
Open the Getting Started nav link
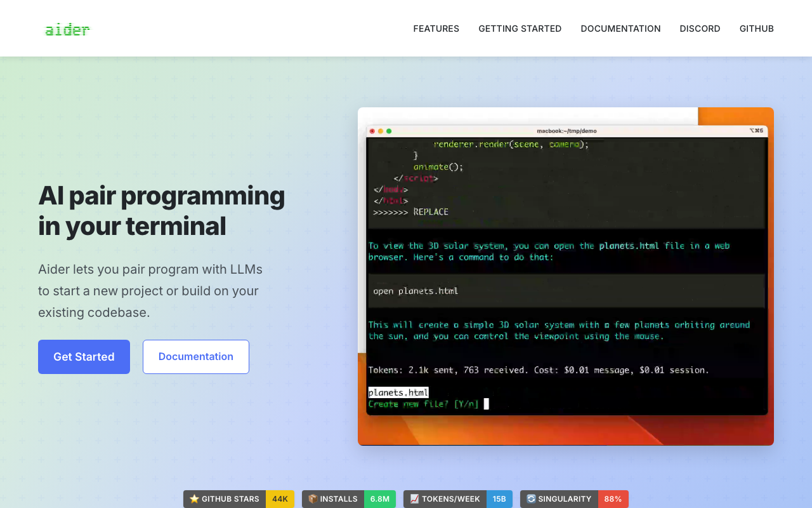pos(520,29)
